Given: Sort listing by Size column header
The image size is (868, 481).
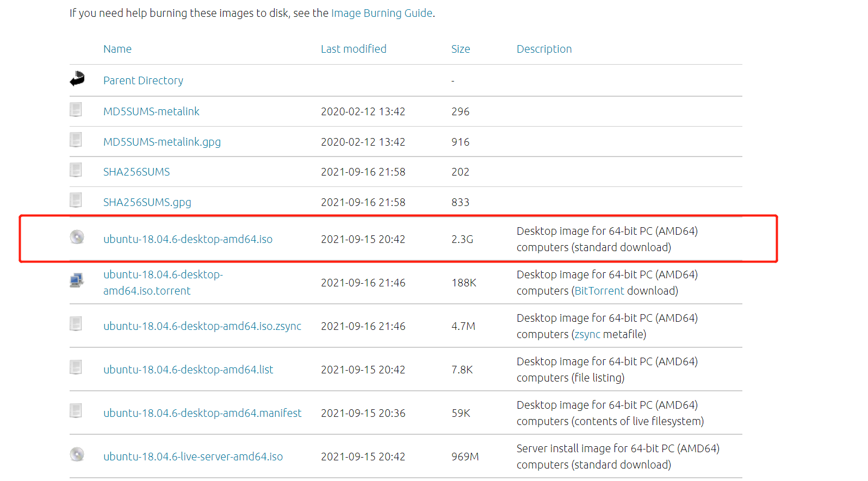Looking at the screenshot, I should point(460,49).
